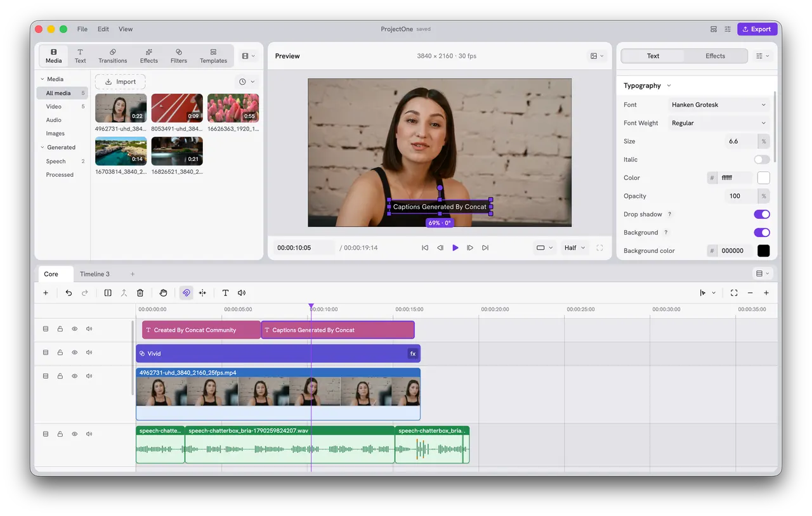Select the pink tulips video thumbnail
This screenshot has height=516, width=812.
[x=233, y=108]
